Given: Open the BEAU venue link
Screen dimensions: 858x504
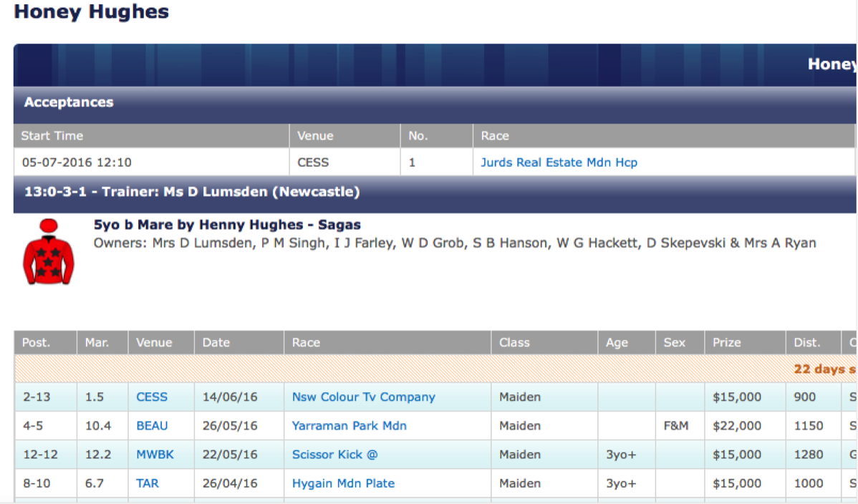Looking at the screenshot, I should pos(152,425).
